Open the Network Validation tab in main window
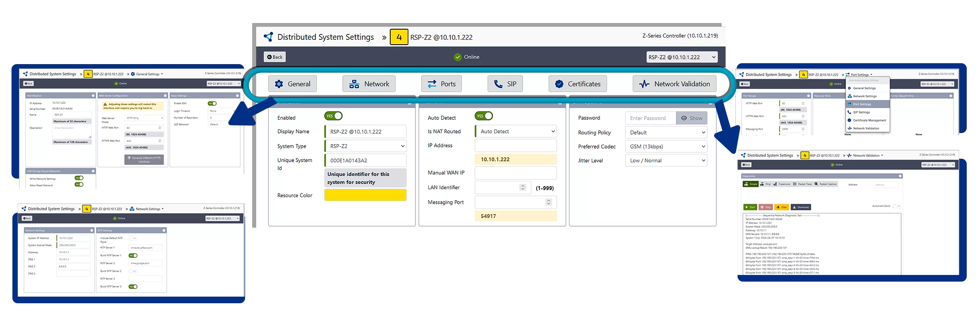This screenshot has width=980, height=313. [675, 84]
